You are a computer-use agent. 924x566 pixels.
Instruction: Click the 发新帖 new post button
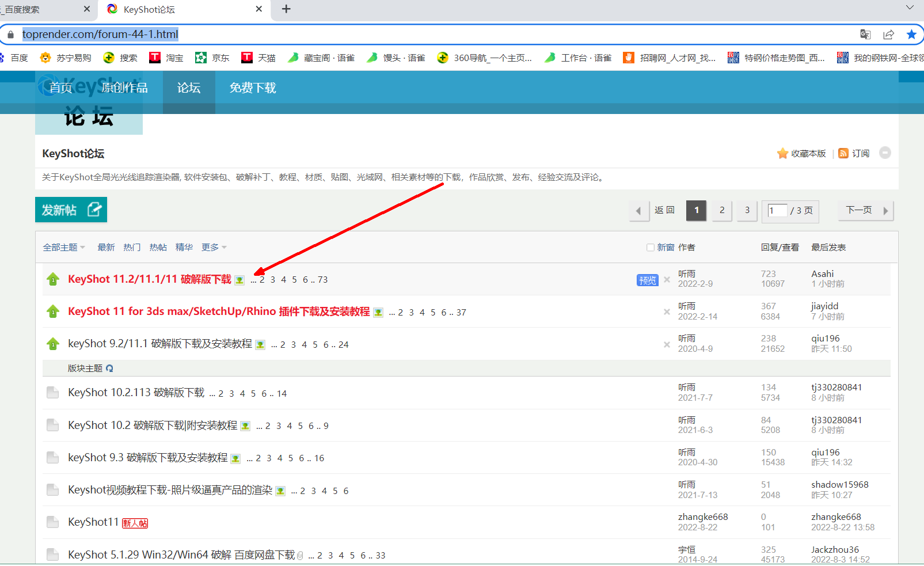coord(71,210)
